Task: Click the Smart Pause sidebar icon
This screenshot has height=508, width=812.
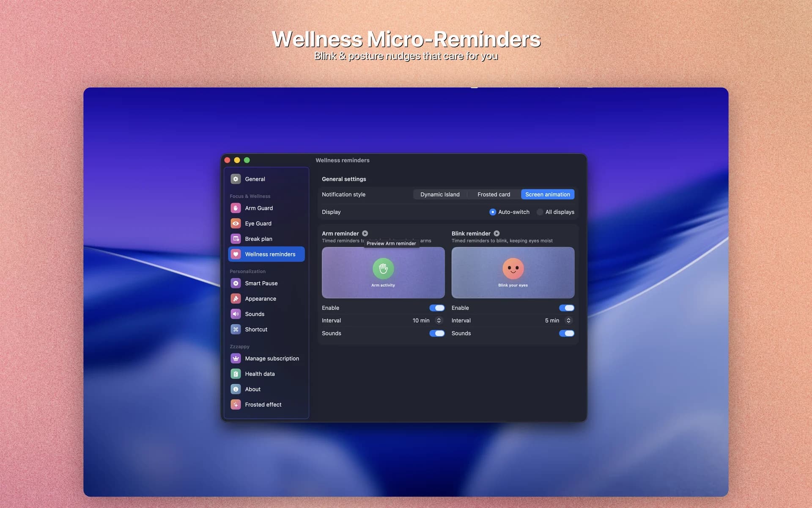Action: 236,283
